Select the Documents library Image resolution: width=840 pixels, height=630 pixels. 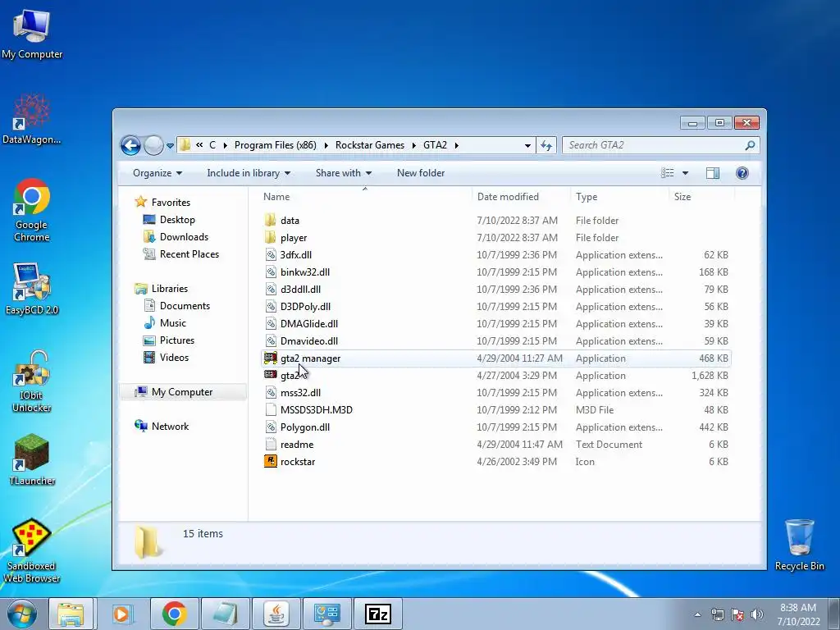185,305
